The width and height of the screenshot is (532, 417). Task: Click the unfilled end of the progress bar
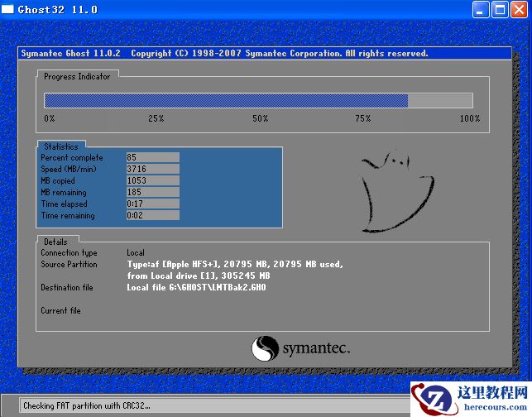pyautogui.click(x=440, y=100)
